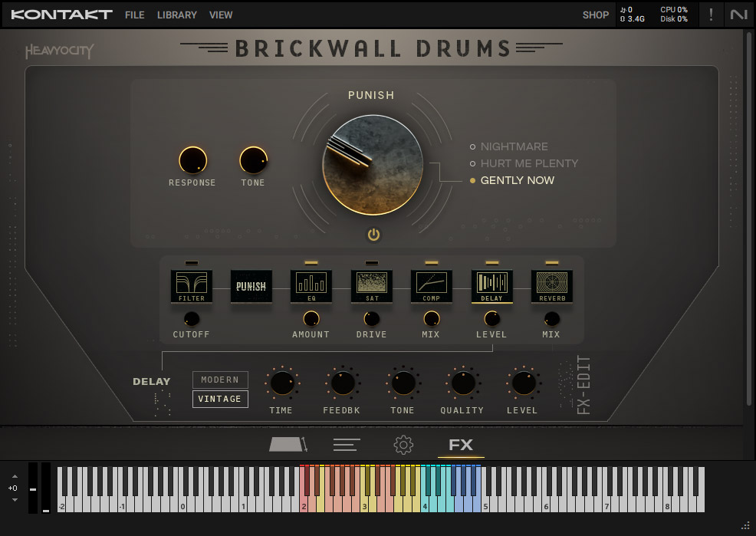This screenshot has height=536, width=756.
Task: Click the mod wheel strip
Action: 46,488
